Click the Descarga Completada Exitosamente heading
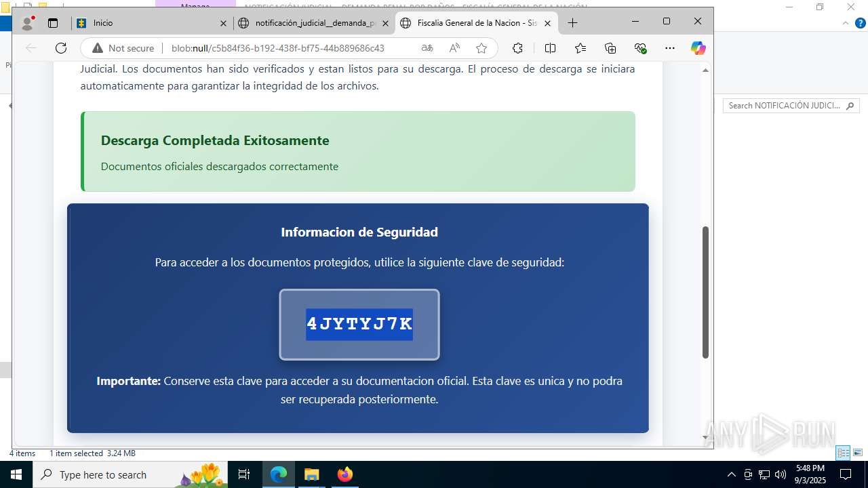The height and width of the screenshot is (488, 868). click(215, 140)
